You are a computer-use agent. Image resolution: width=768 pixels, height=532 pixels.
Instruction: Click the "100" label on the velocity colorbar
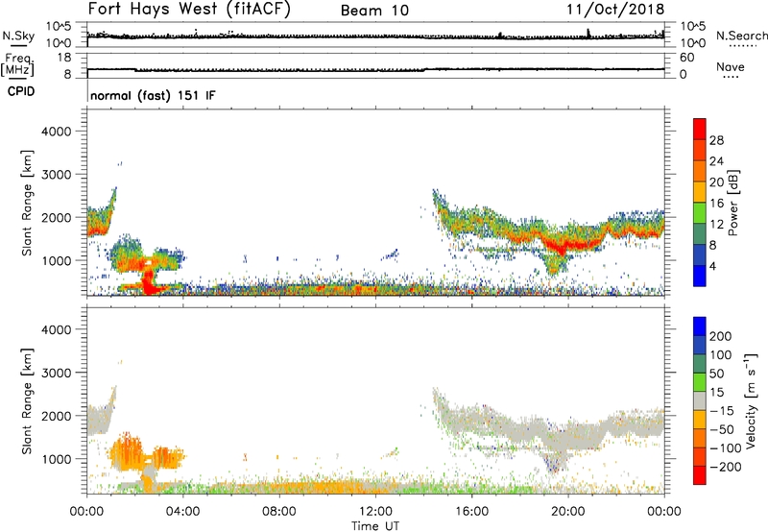tap(721, 355)
